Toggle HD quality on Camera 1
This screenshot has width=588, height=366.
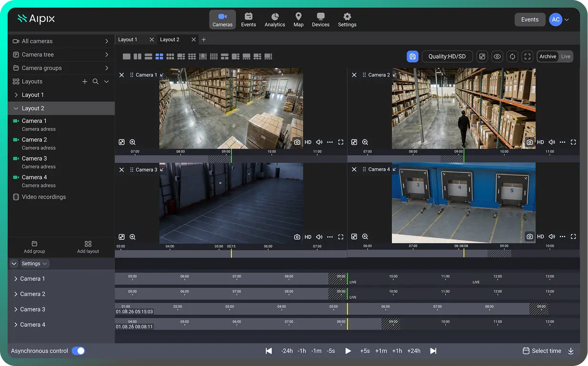(x=308, y=142)
